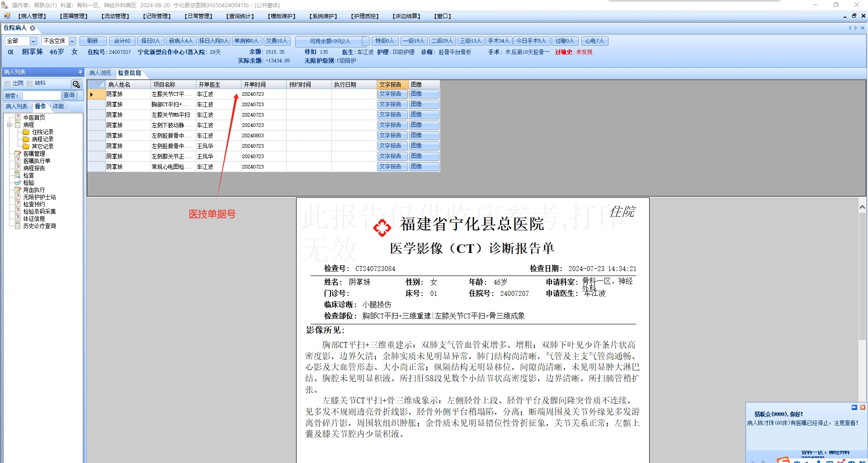Click the 心电7人 filter button
The width and height of the screenshot is (868, 463).
[x=594, y=41]
